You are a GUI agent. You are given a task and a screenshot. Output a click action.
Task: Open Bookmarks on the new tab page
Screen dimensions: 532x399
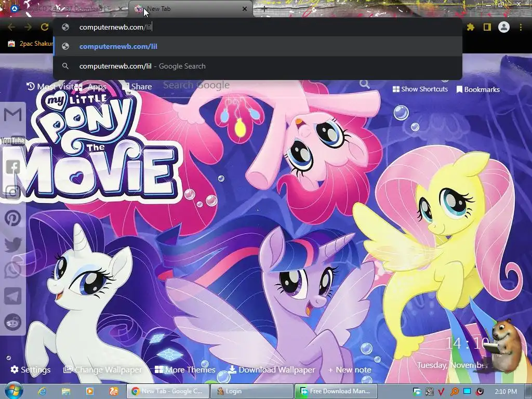478,89
